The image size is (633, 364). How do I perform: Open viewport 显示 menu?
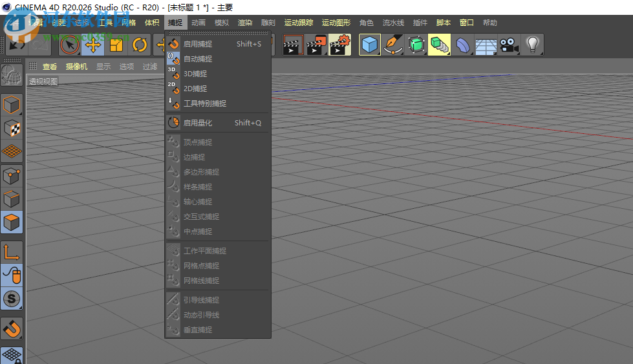point(103,67)
